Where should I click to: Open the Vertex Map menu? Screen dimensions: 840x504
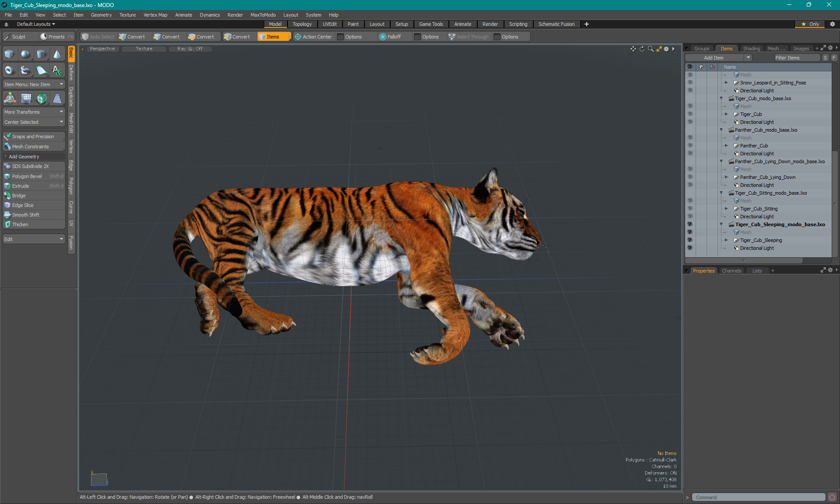(155, 15)
